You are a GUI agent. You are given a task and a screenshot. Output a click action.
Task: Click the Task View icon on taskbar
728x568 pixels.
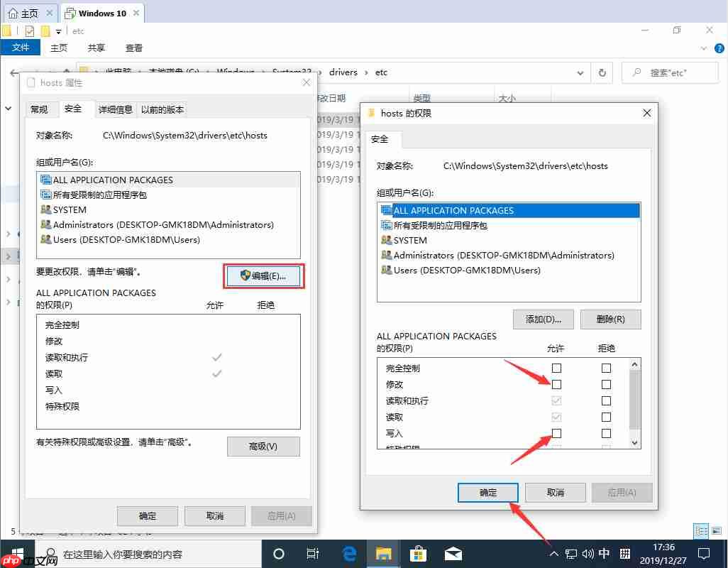pyautogui.click(x=313, y=553)
